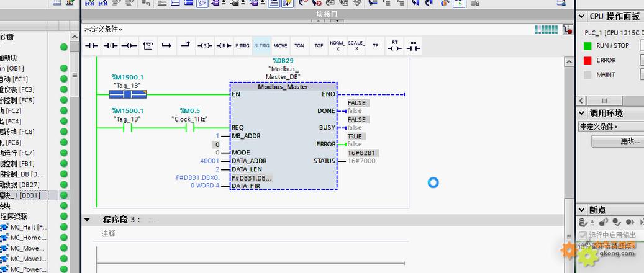The width and height of the screenshot is (644, 273).
Task: Toggle 运行中启用输出 checkbox
Action: click(x=583, y=235)
